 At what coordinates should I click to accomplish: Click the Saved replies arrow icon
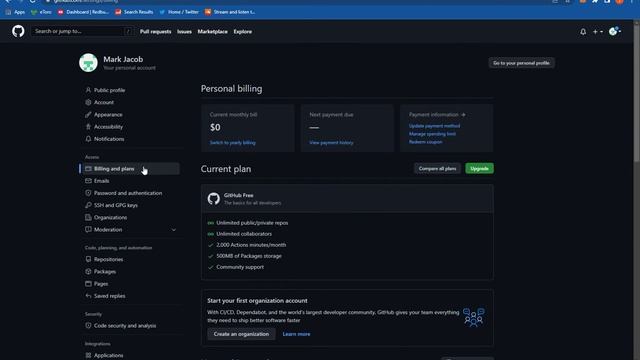(x=88, y=296)
